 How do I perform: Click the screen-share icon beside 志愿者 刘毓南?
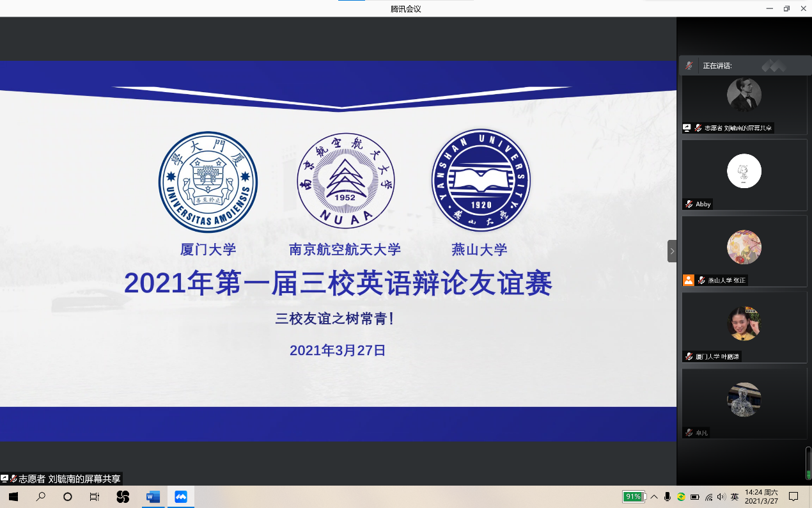click(x=687, y=128)
